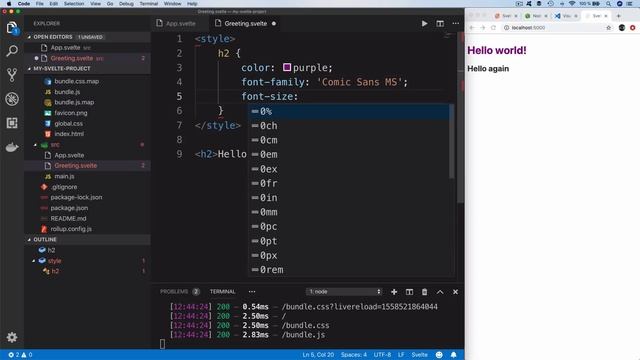Open the Manage gear at bottom-left
The width and height of the screenshot is (640, 360).
coord(12,337)
